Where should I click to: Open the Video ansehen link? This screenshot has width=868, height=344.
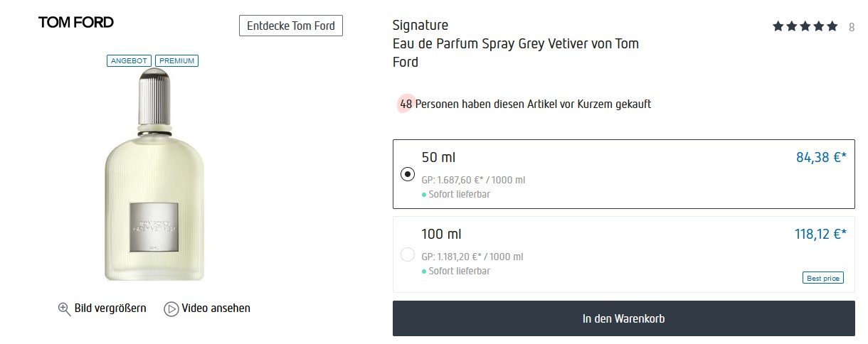point(216,308)
